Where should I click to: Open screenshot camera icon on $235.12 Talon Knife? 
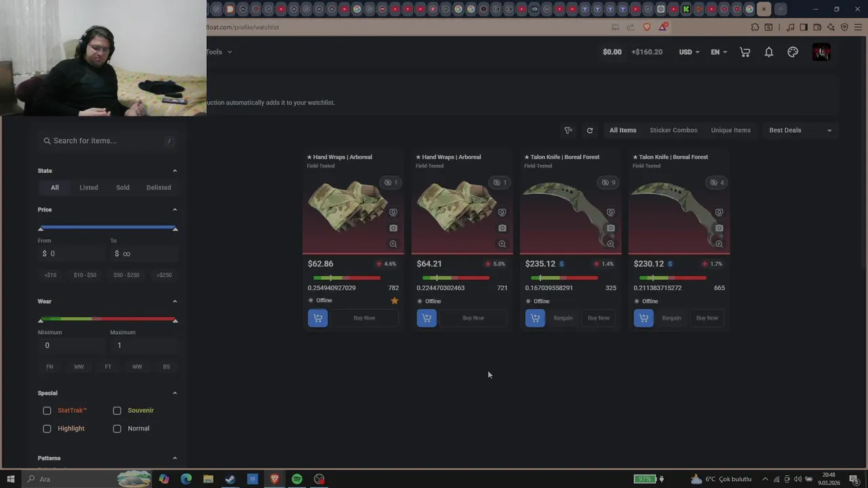610,228
